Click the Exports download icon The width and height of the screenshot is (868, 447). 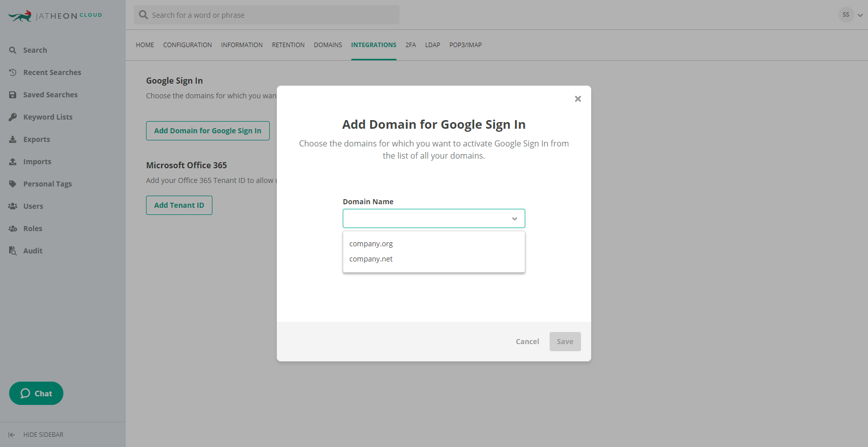pos(13,139)
